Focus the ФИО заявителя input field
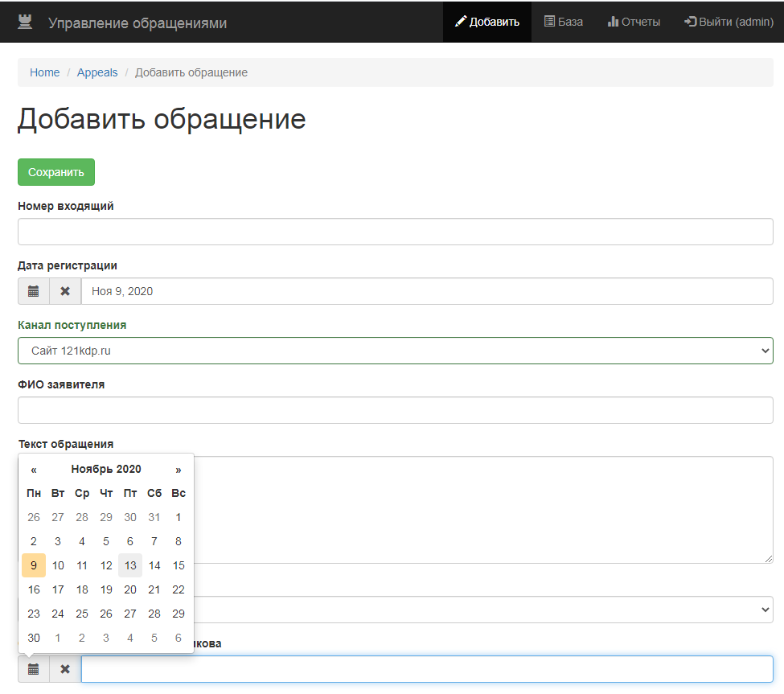 pos(396,410)
